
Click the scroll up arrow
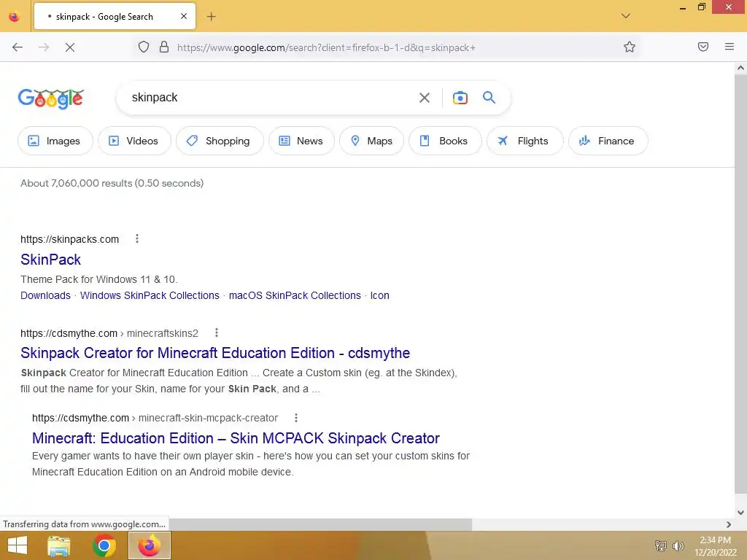tap(740, 68)
